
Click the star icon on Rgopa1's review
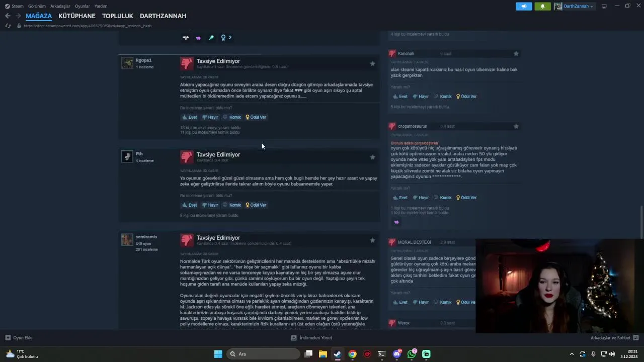click(x=372, y=63)
